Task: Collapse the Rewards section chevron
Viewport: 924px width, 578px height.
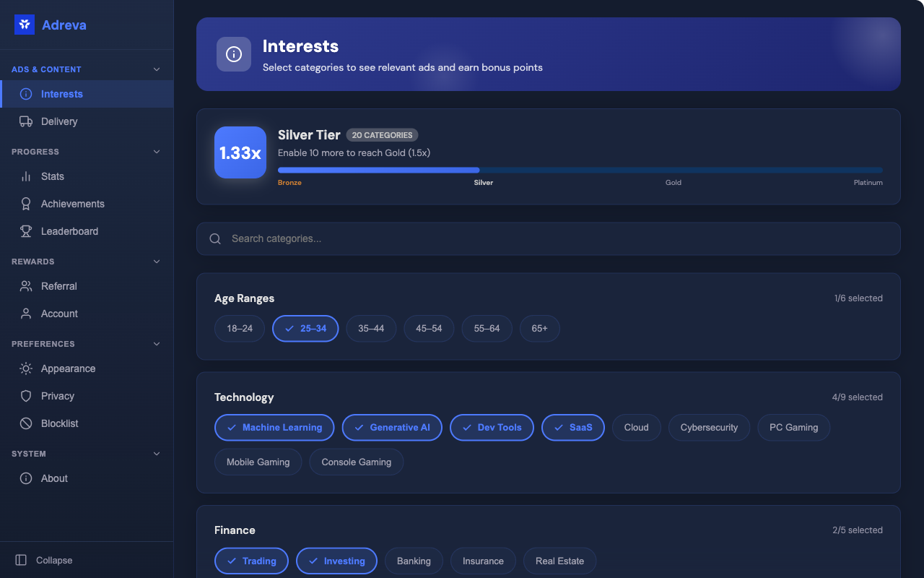Action: tap(157, 262)
